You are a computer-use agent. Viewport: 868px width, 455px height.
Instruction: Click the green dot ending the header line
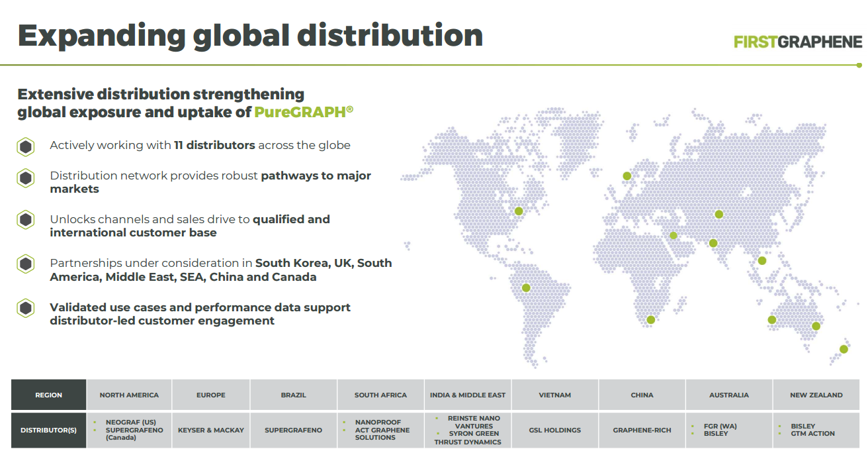tap(859, 65)
